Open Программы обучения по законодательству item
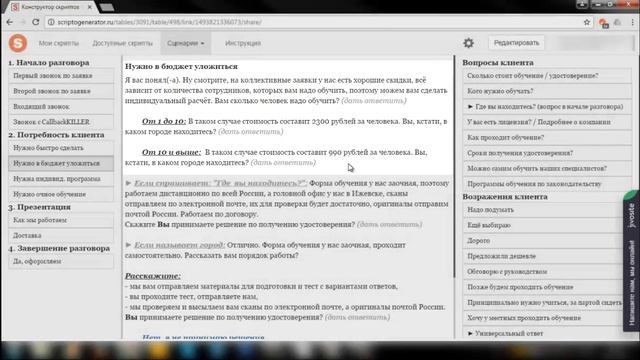This screenshot has height=360, width=640. point(547,184)
